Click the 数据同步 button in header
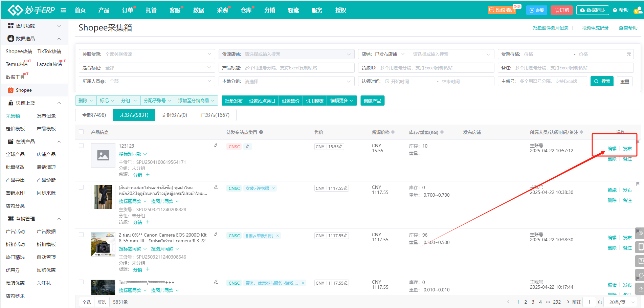Image resolution: width=644 pixels, height=308 pixels. coord(593,10)
